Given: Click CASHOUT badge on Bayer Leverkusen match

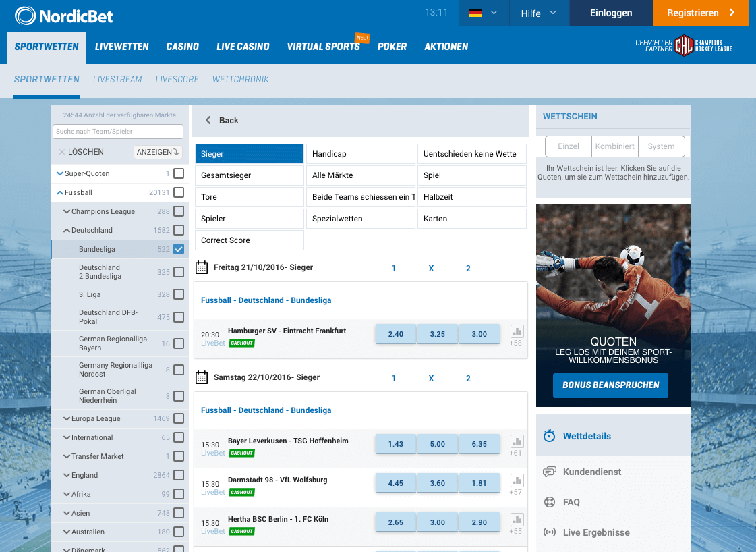Looking at the screenshot, I should coord(241,453).
